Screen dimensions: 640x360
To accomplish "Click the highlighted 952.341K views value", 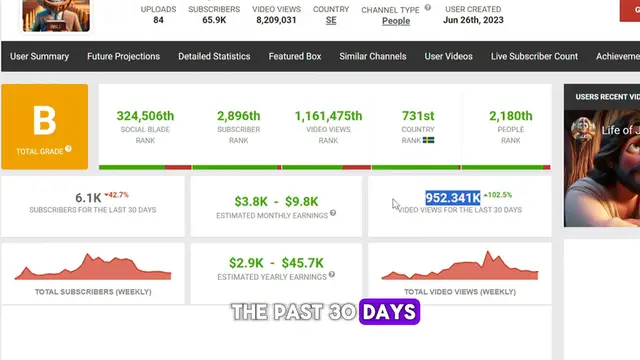I will pyautogui.click(x=453, y=198).
